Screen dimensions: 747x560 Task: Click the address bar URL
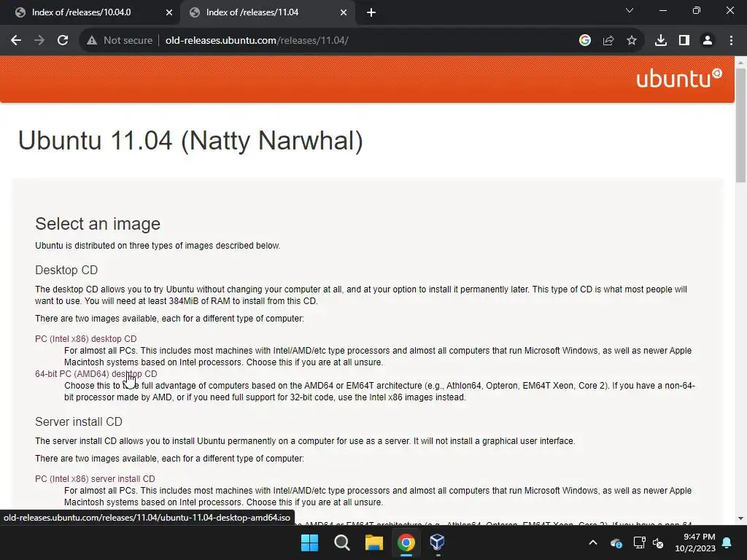tap(257, 41)
